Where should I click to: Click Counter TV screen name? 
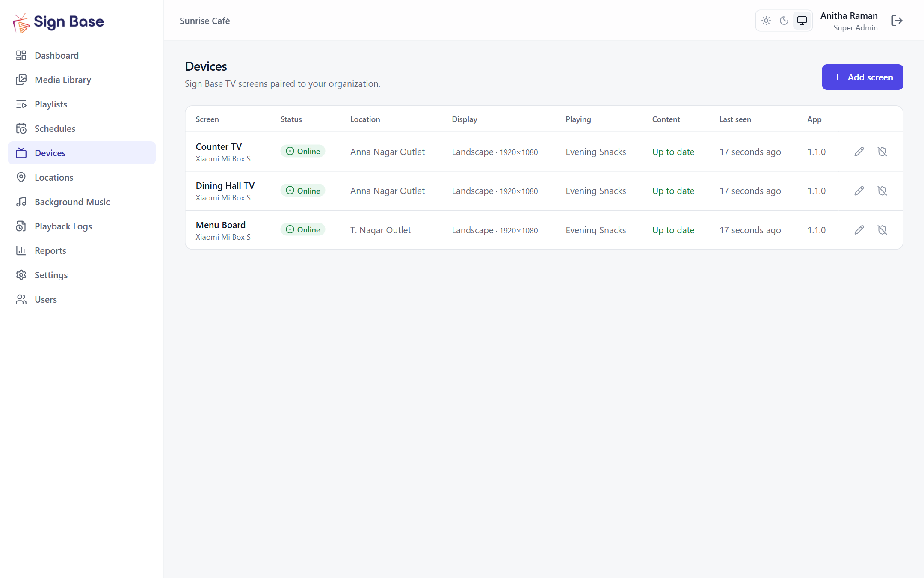219,146
